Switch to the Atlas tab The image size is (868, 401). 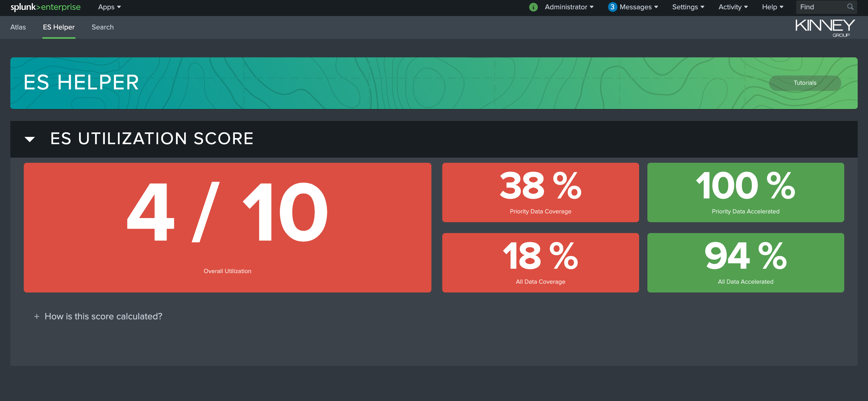[x=18, y=27]
